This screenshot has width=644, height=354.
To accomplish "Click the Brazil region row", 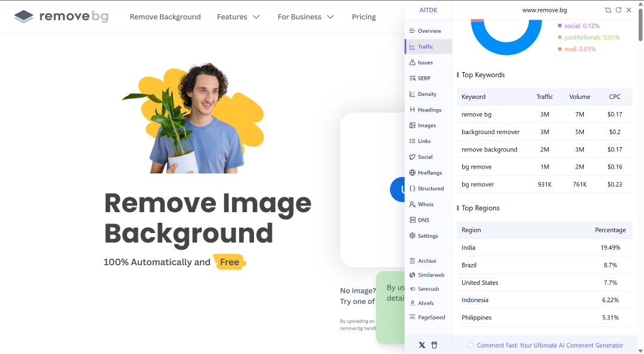I will point(544,265).
